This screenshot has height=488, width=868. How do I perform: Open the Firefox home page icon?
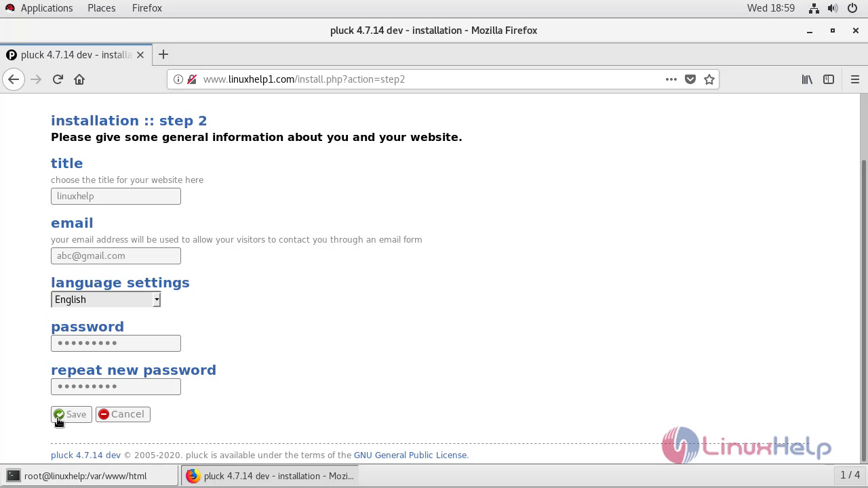click(79, 79)
